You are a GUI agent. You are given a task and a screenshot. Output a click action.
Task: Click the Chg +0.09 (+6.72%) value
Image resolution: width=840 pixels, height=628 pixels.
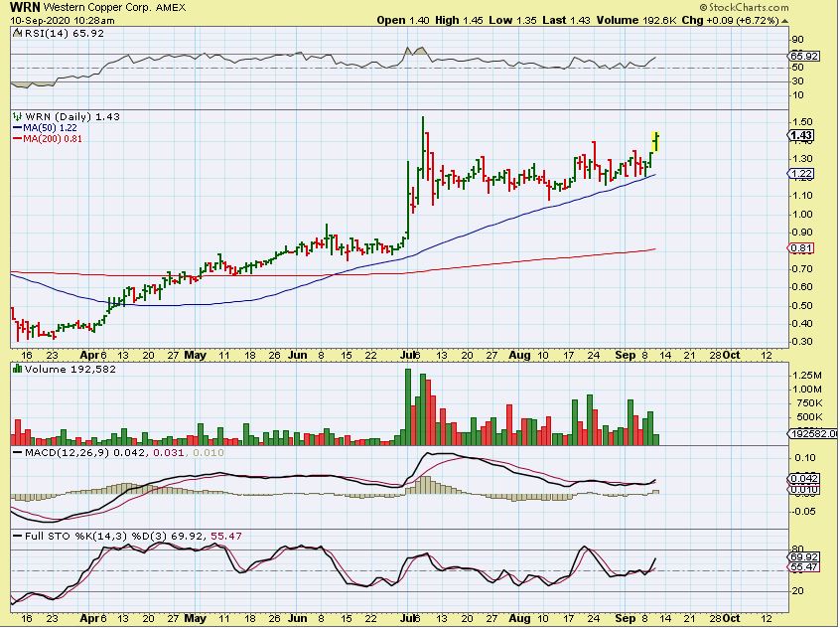click(730, 21)
